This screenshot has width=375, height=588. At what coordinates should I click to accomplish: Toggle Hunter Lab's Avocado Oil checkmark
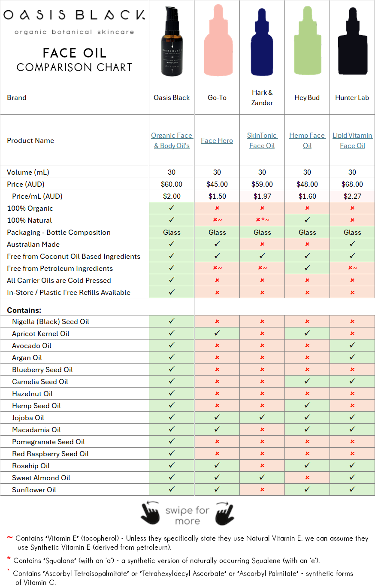(352, 345)
